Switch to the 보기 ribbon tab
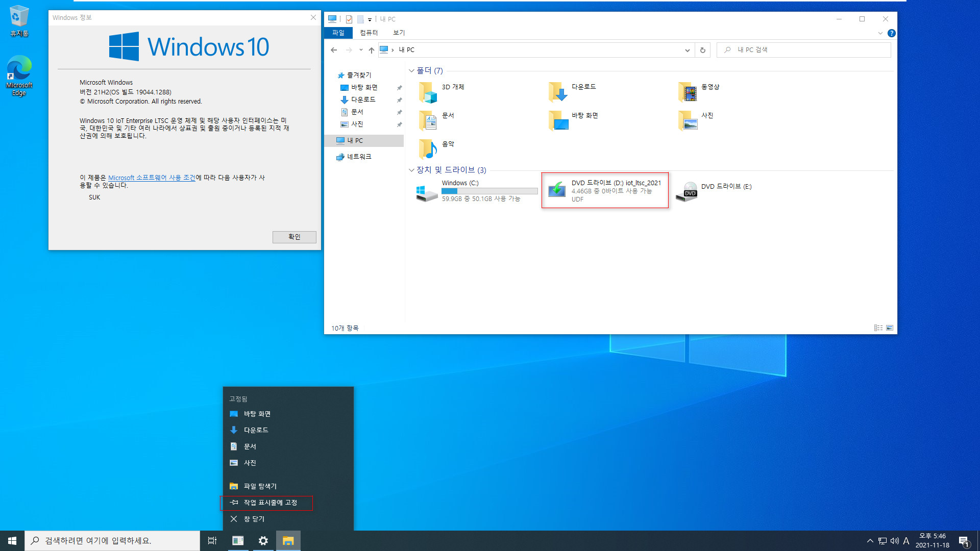Screen dimensions: 980x551 [x=399, y=32]
